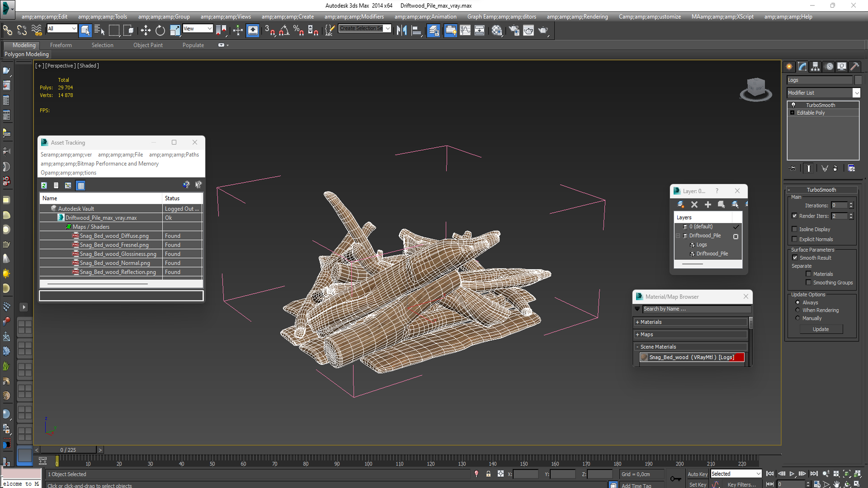Image resolution: width=868 pixels, height=488 pixels.
Task: Open the selection filter All dropdown
Action: pyautogui.click(x=62, y=28)
